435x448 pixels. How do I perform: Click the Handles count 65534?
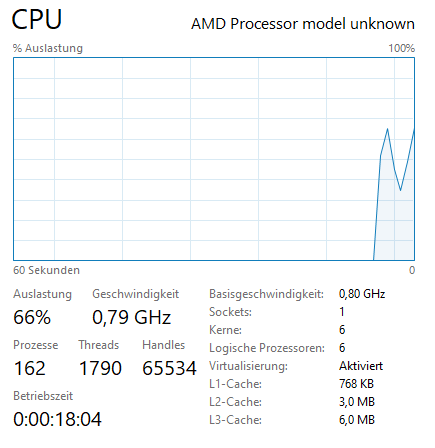point(169,368)
